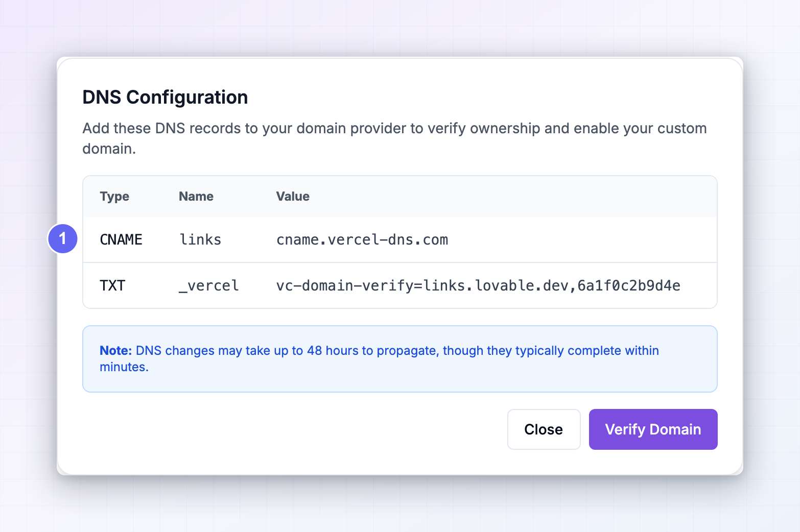Close the DNS Configuration dialog
800x532 pixels.
tap(544, 429)
